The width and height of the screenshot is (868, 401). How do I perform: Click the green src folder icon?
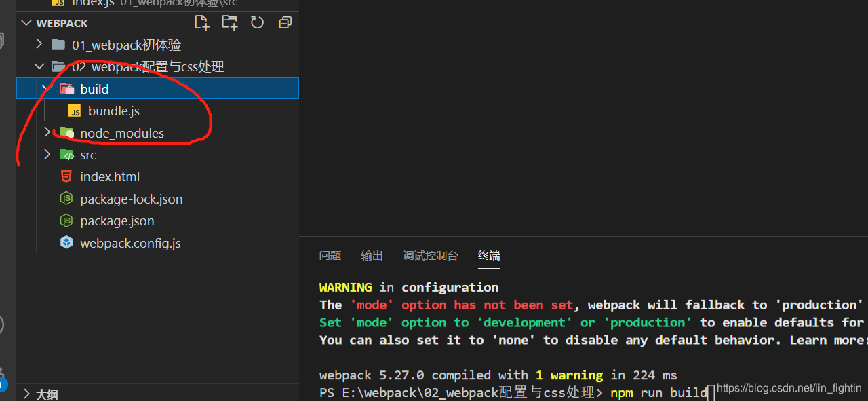[x=66, y=155]
